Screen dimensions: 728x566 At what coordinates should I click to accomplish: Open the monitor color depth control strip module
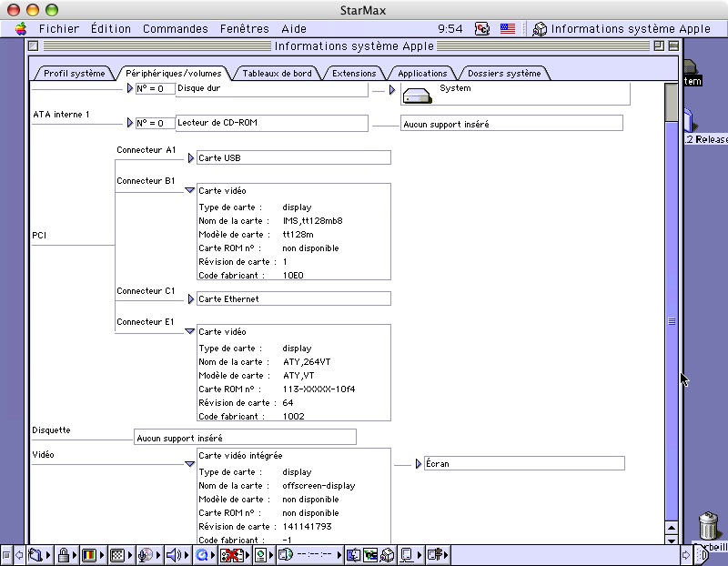(x=93, y=555)
